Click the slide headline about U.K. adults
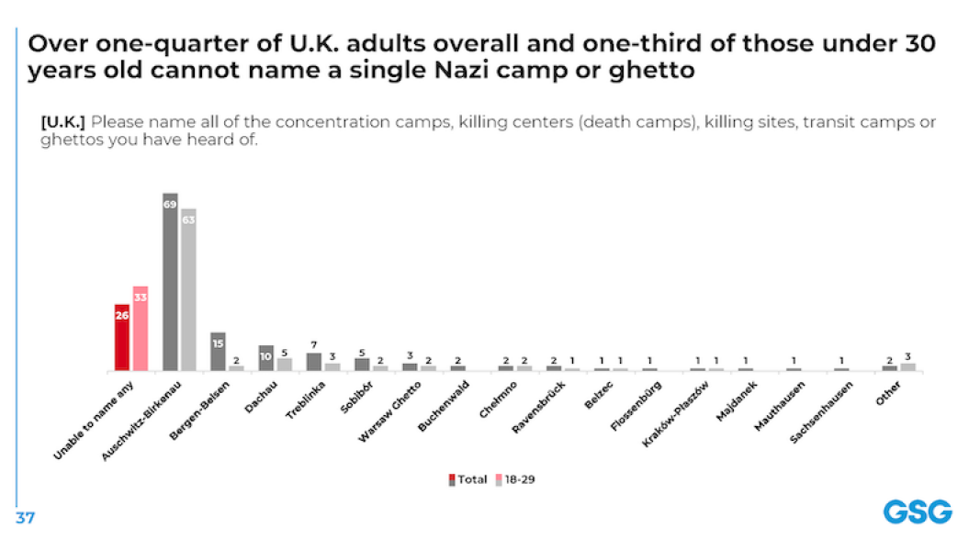The width and height of the screenshot is (980, 551). pos(481,56)
